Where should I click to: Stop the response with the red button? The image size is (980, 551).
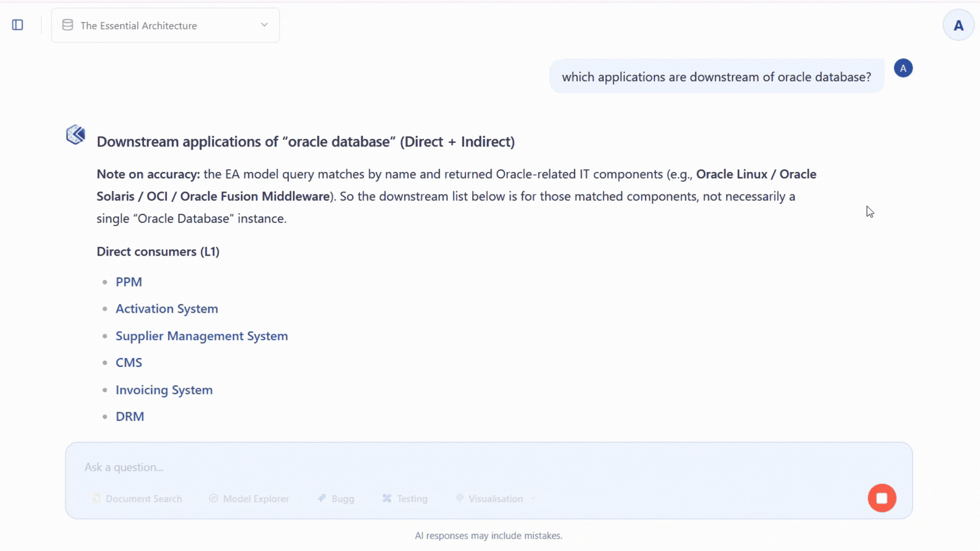coord(882,498)
